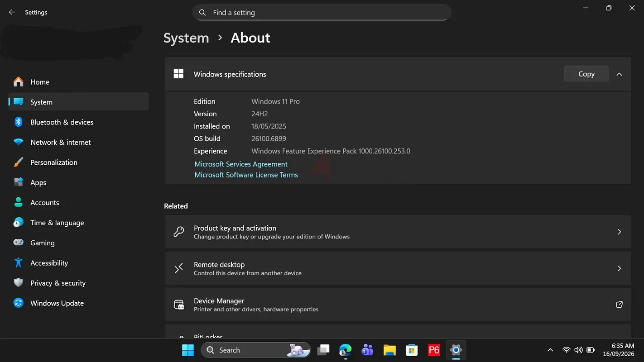Click the Windows specifications logo icon

[x=179, y=74]
